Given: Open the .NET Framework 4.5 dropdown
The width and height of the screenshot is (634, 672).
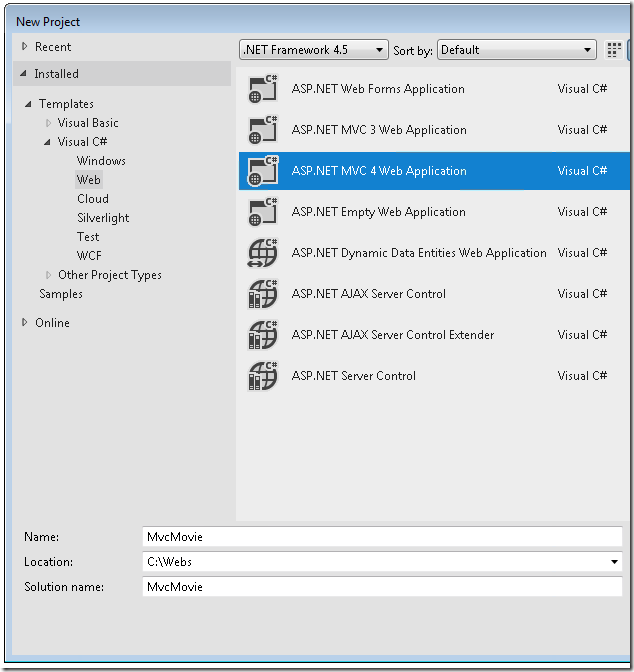Looking at the screenshot, I should click(x=313, y=50).
